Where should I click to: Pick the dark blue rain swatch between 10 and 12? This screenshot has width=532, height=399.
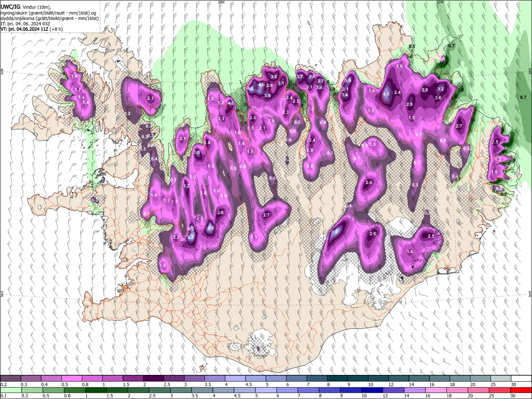coord(372,390)
